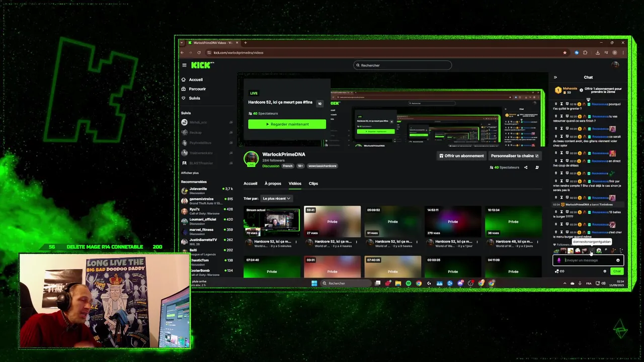Click the WarlockPrimeDNA channel avatar
Viewport: 644px width, 362px height.
point(251,158)
